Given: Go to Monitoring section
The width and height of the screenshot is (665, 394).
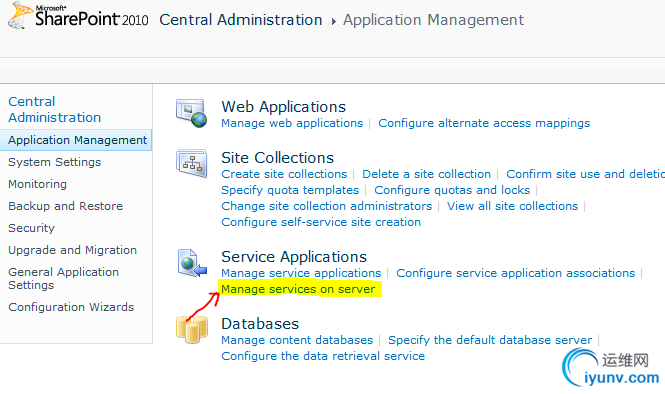Looking at the screenshot, I should click(37, 184).
